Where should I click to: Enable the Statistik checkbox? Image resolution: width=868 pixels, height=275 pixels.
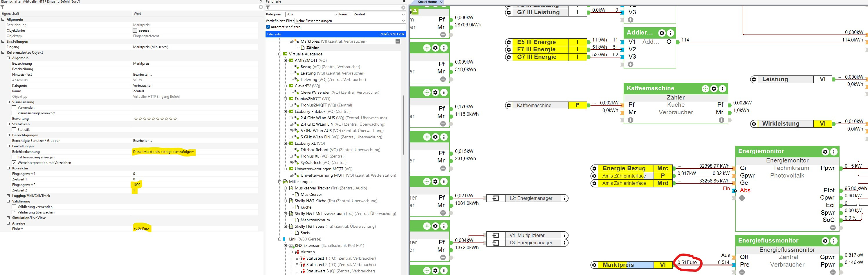click(14, 129)
